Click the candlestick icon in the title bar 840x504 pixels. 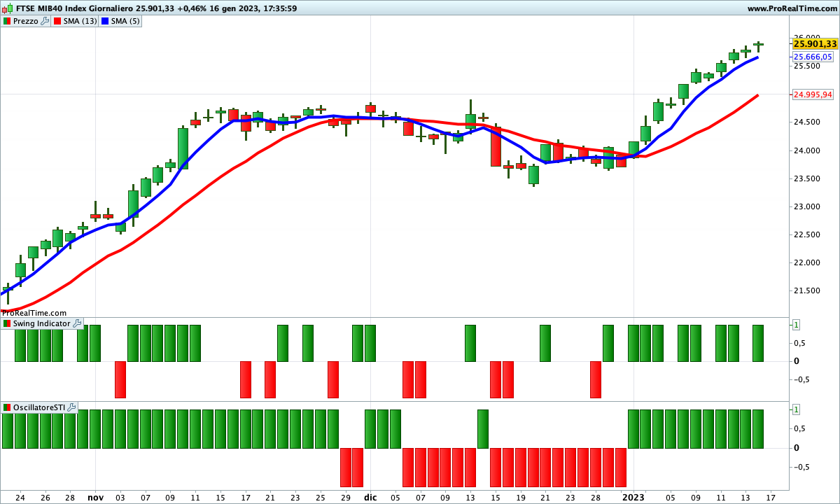(x=8, y=8)
